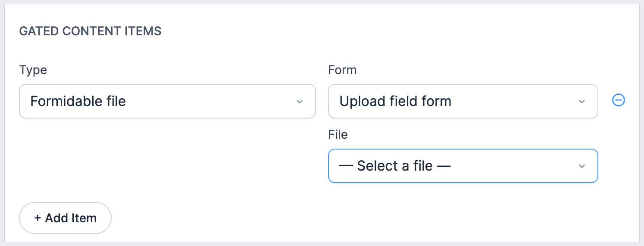Choose the '— Select a file —' placeholder
The width and height of the screenshot is (644, 246).
(x=395, y=166)
